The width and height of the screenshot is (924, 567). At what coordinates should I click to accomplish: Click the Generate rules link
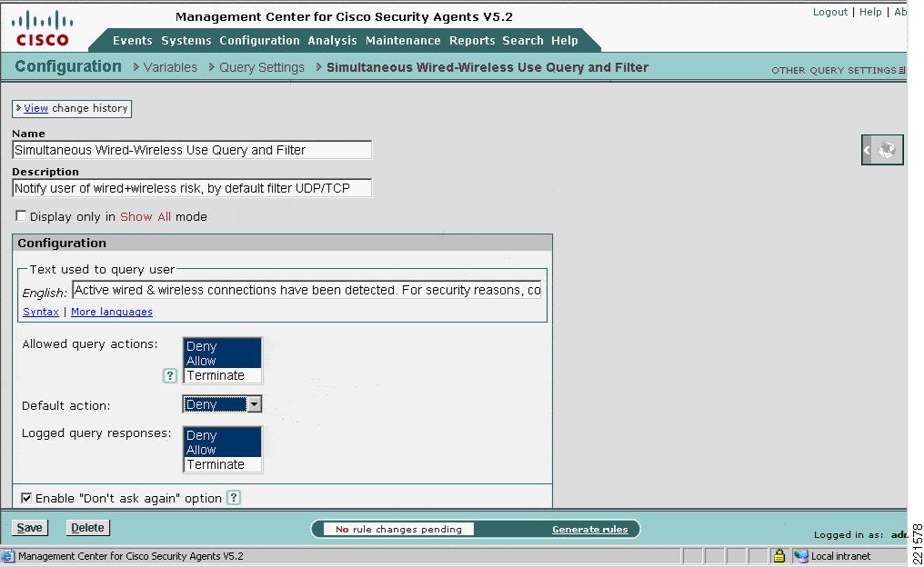tap(590, 530)
